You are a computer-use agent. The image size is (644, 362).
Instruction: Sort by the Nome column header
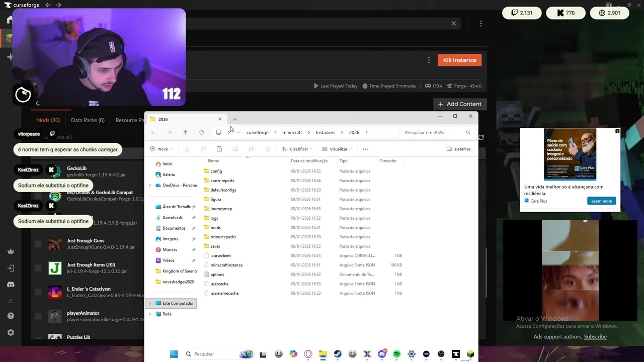tap(213, 161)
